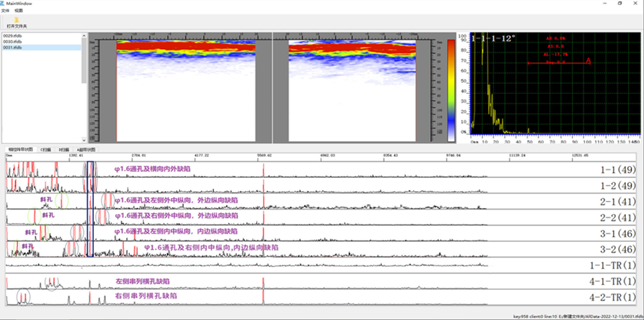Click ruler value 11139.24
Viewport: 644px width, 320px height.
pyautogui.click(x=517, y=156)
